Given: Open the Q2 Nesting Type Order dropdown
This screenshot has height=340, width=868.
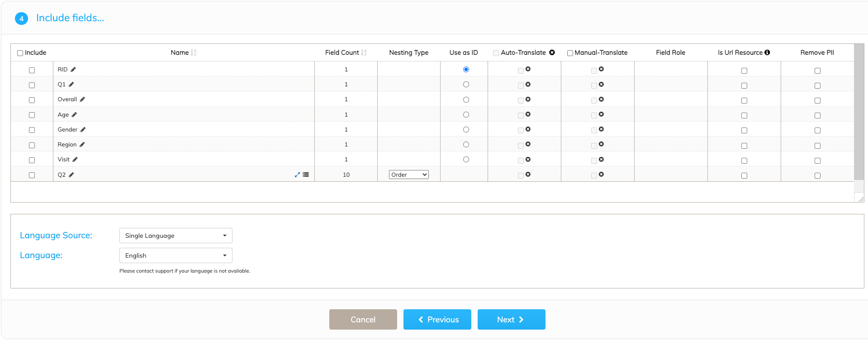Looking at the screenshot, I should (409, 175).
